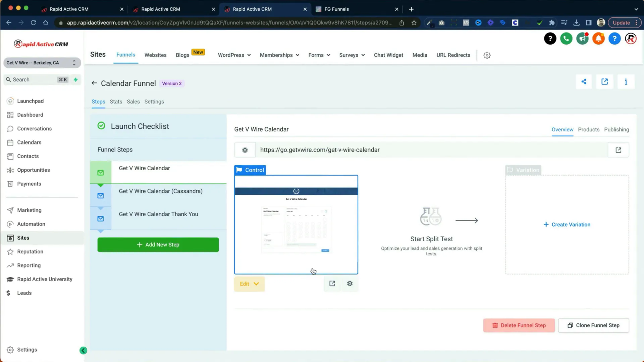Reload the browser page
Image resolution: width=644 pixels, height=362 pixels.
[x=33, y=23]
